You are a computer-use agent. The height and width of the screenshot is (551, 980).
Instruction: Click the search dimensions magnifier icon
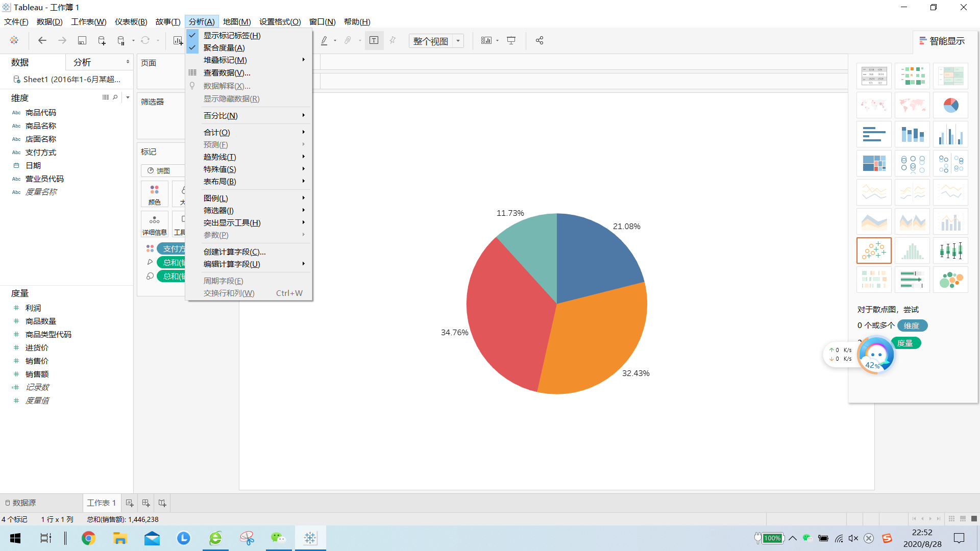point(115,97)
